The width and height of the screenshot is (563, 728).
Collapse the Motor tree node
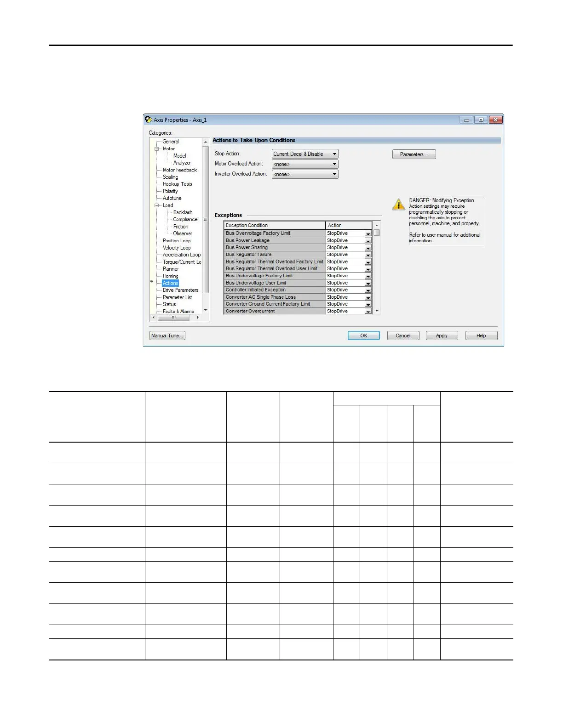156,149
